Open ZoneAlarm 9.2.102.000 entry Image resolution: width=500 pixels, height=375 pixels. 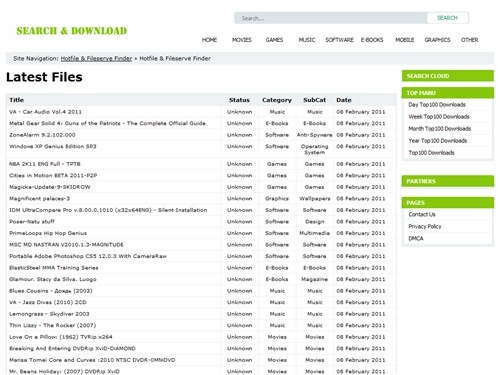point(42,135)
